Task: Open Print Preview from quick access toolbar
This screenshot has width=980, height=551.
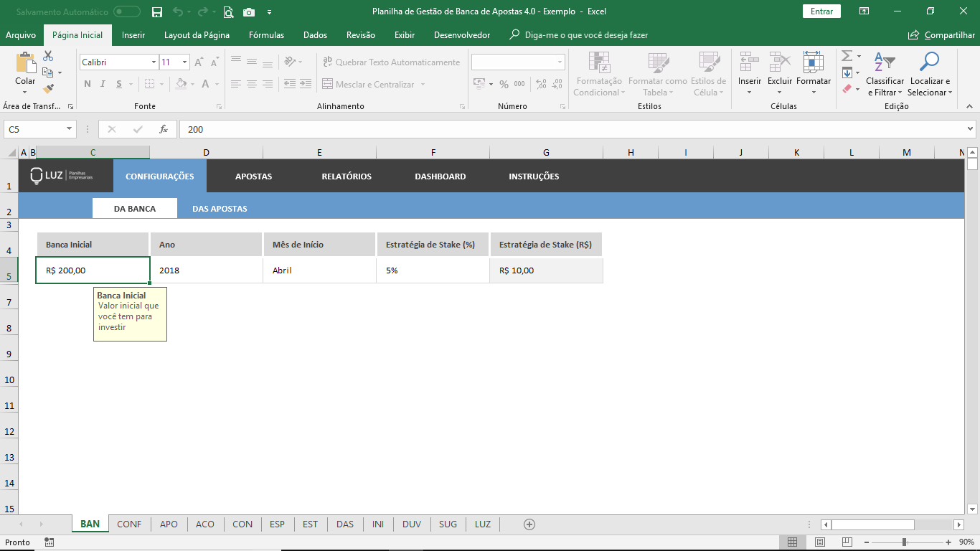Action: 228,12
